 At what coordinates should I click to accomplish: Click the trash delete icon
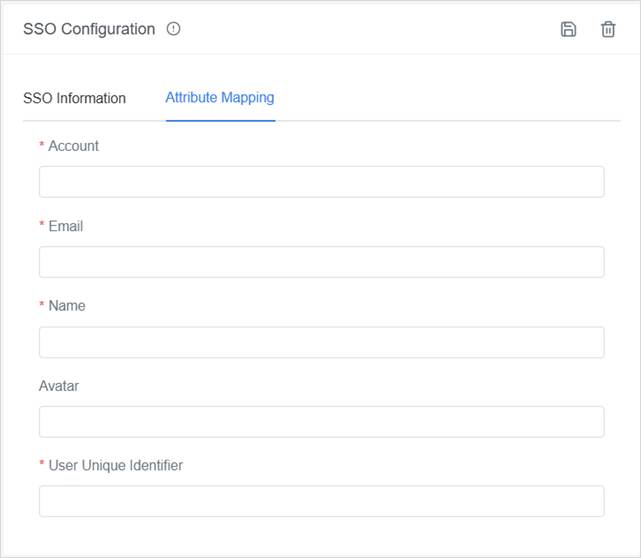point(608,29)
